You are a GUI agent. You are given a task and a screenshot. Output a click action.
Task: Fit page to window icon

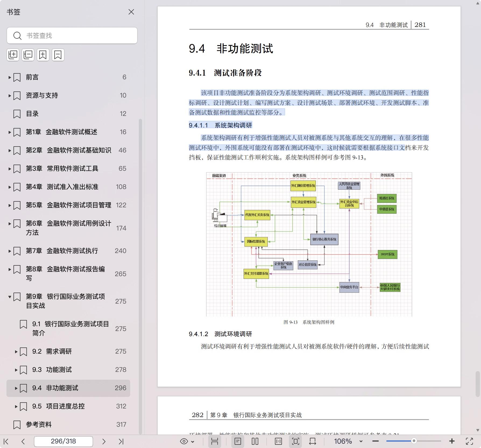[295, 441]
